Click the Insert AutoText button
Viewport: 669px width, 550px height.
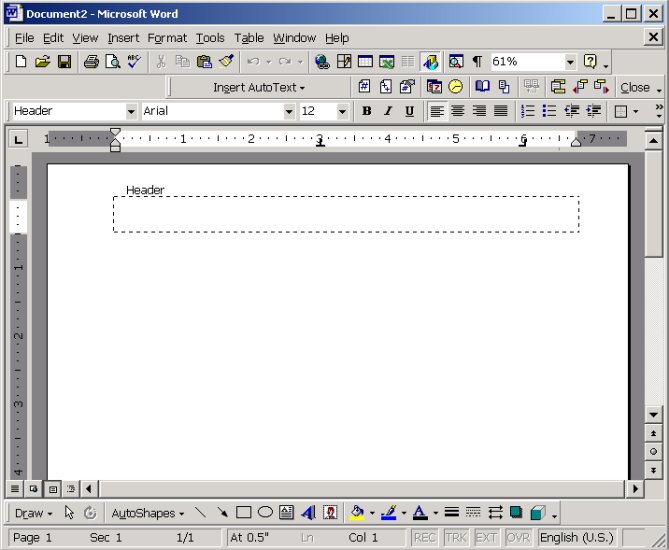(259, 87)
